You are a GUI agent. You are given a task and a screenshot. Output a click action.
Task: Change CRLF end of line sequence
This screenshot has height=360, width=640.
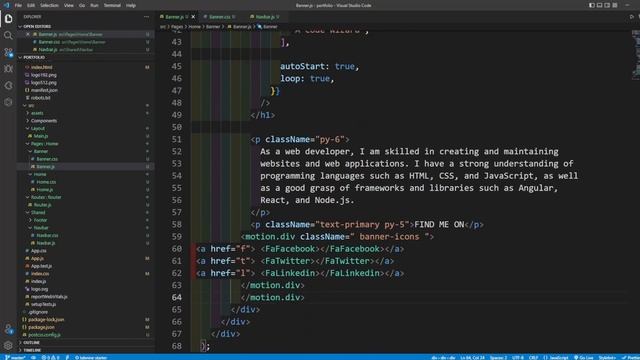coord(533,358)
